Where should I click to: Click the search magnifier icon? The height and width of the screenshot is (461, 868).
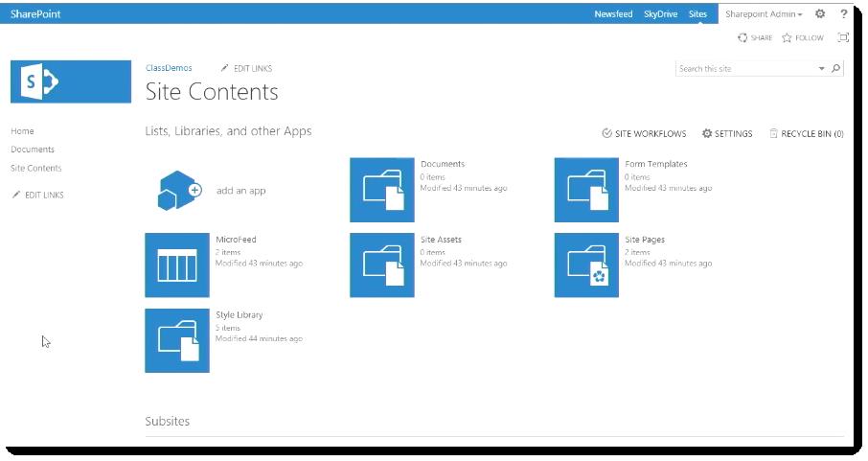[835, 68]
